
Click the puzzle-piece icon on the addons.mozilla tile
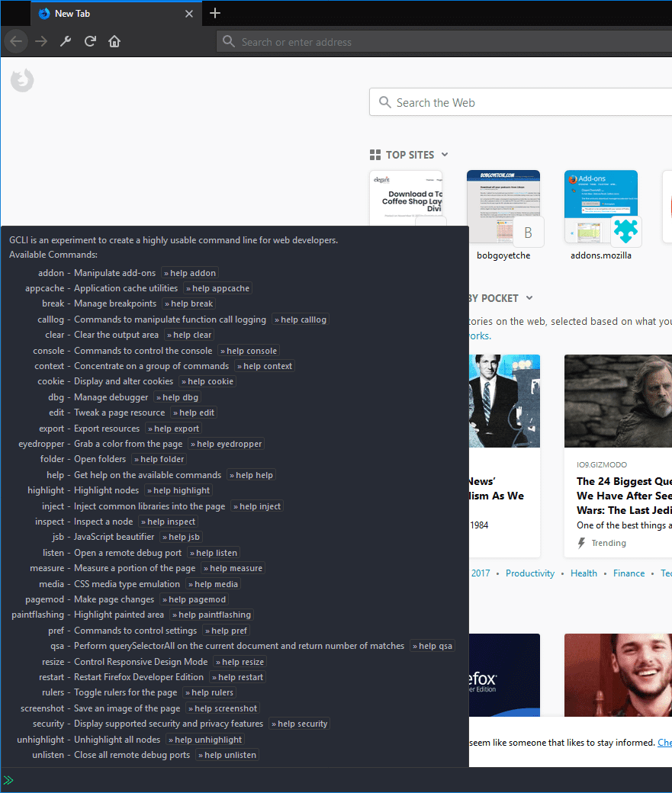click(625, 231)
